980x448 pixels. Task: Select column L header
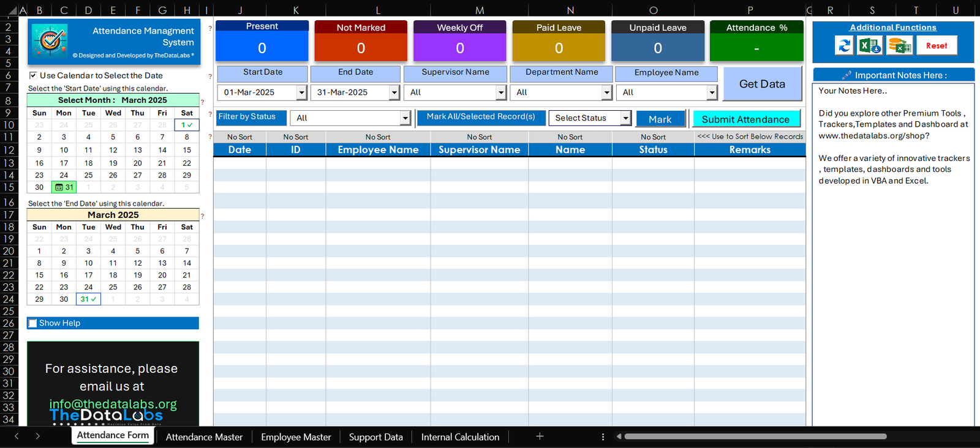[378, 10]
